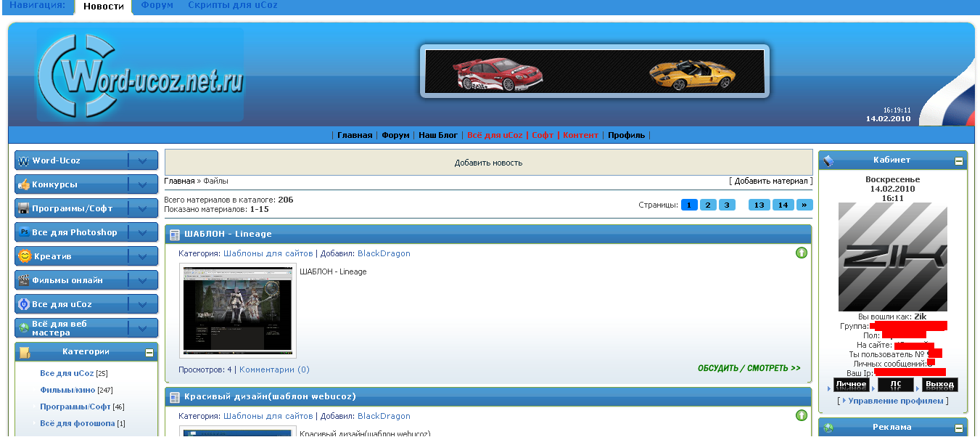This screenshot has height=437, width=980.
Task: Open Наш Блог menu item
Action: coord(438,135)
